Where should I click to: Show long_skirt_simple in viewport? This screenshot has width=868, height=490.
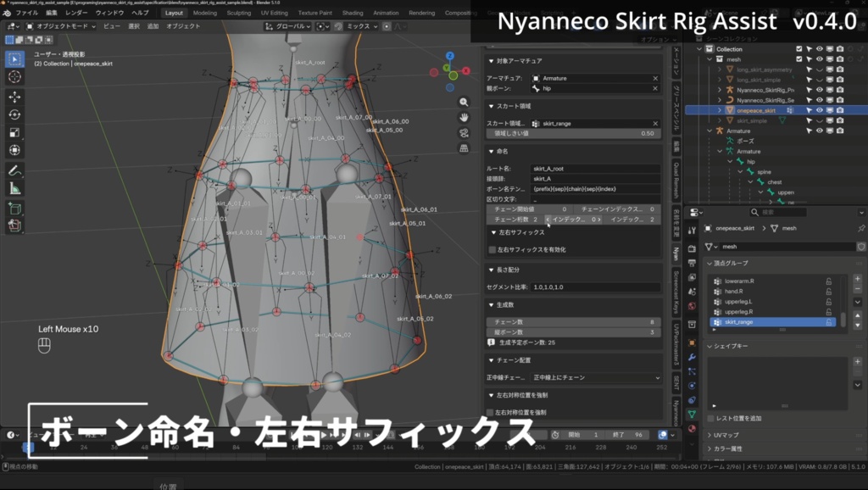coord(820,80)
